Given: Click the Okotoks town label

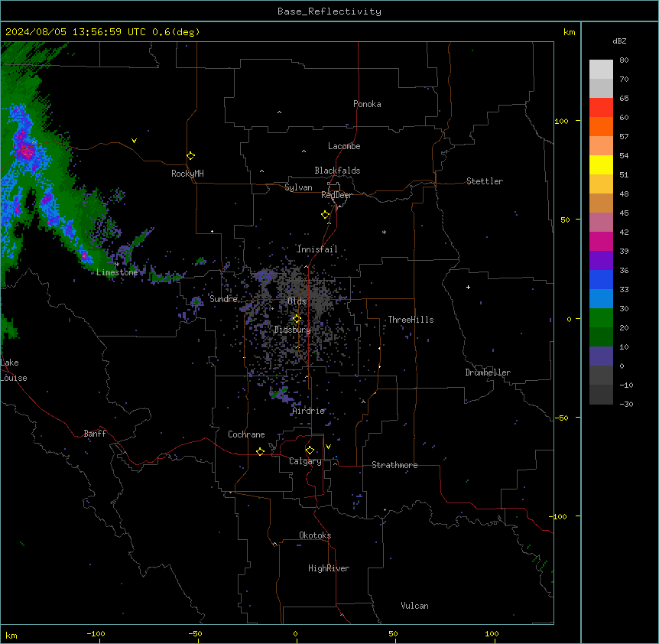Looking at the screenshot, I should pyautogui.click(x=315, y=535).
